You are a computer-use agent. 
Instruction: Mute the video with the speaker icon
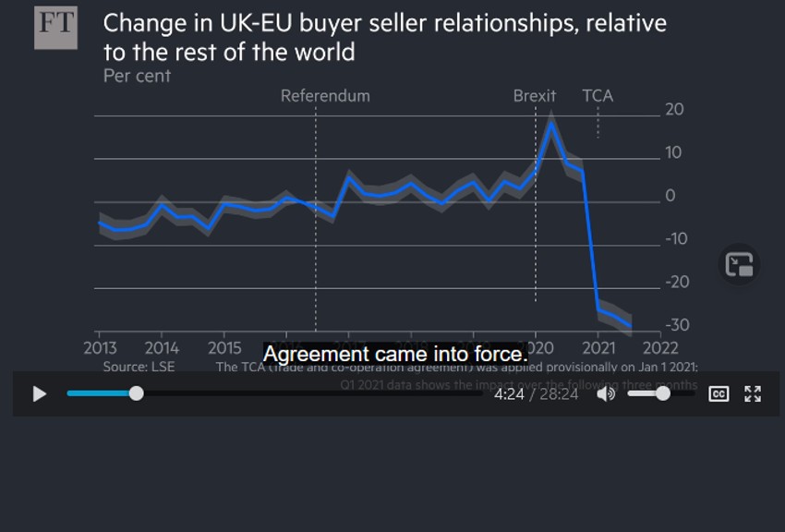[x=606, y=394]
